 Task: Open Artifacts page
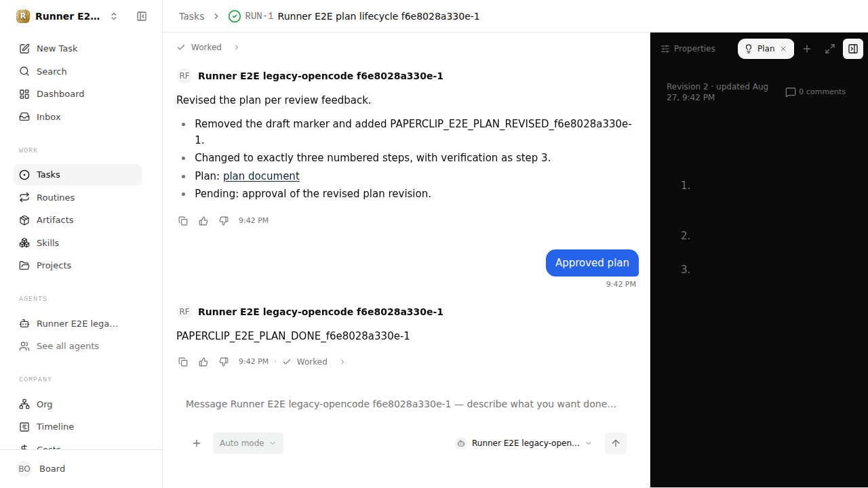click(x=77, y=220)
